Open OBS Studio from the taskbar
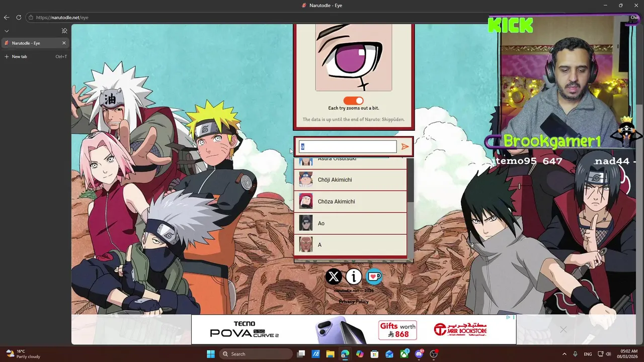 tap(434, 354)
